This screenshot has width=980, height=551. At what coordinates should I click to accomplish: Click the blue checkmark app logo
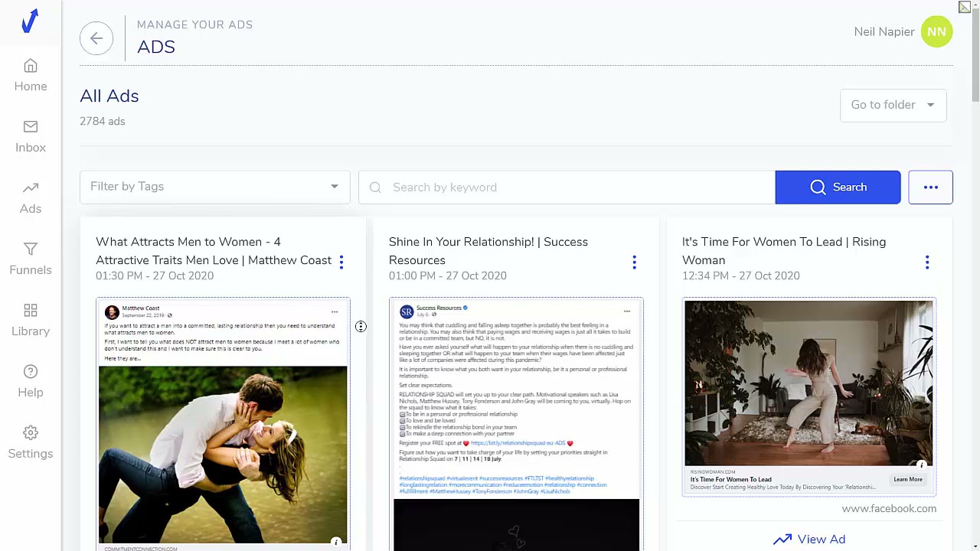click(x=30, y=21)
